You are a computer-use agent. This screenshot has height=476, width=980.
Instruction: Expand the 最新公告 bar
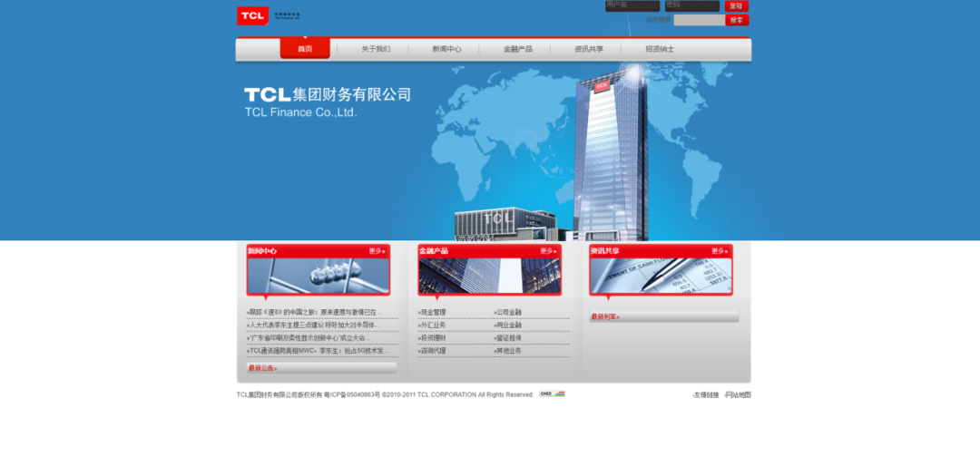coord(321,368)
